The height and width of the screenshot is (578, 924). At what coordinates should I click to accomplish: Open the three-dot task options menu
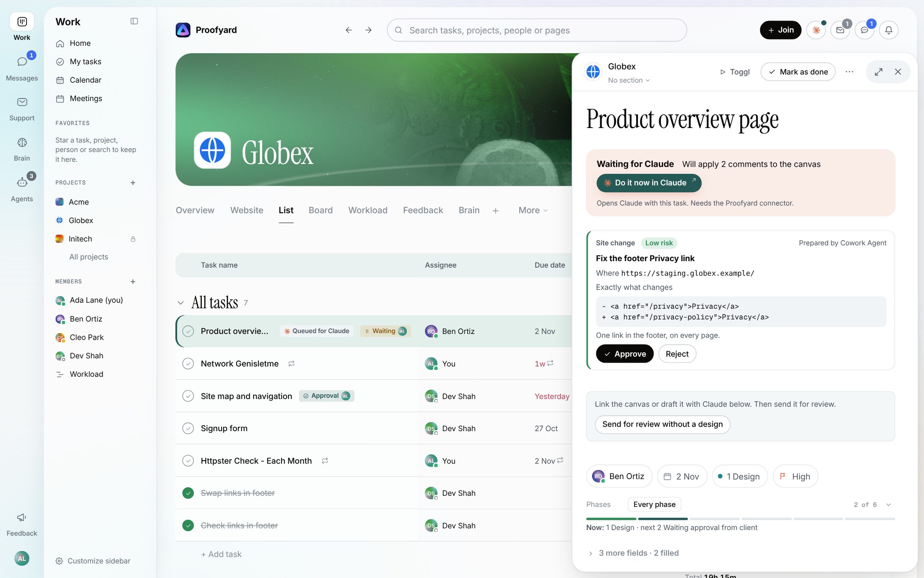pyautogui.click(x=849, y=72)
